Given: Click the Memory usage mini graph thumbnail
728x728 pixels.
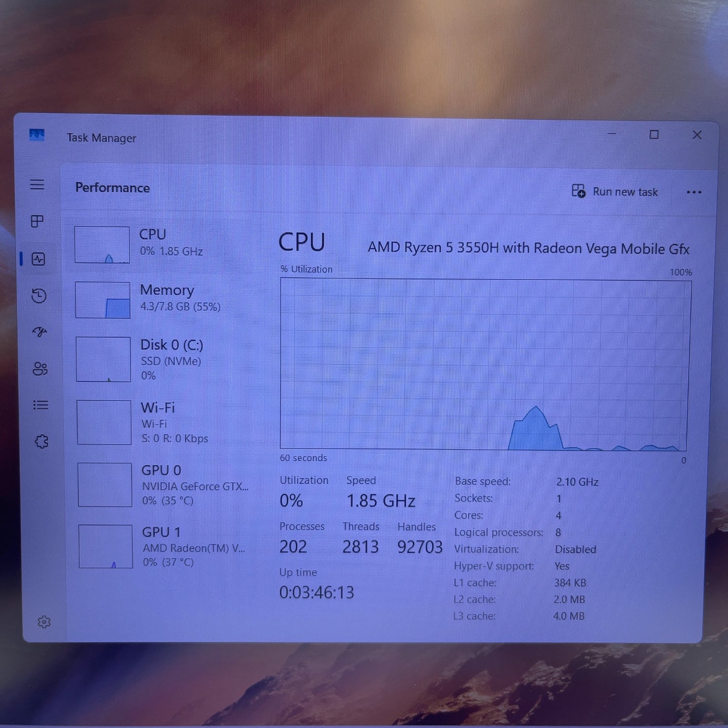Looking at the screenshot, I should click(103, 300).
